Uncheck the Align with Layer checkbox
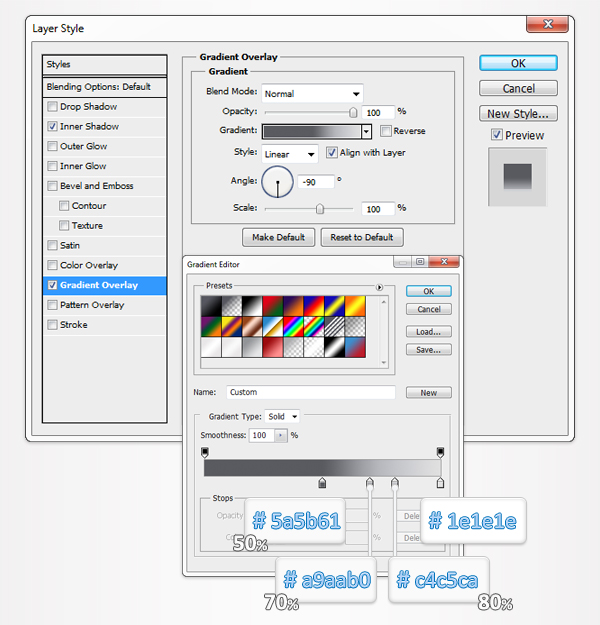Image resolution: width=600 pixels, height=625 pixels. [332, 153]
